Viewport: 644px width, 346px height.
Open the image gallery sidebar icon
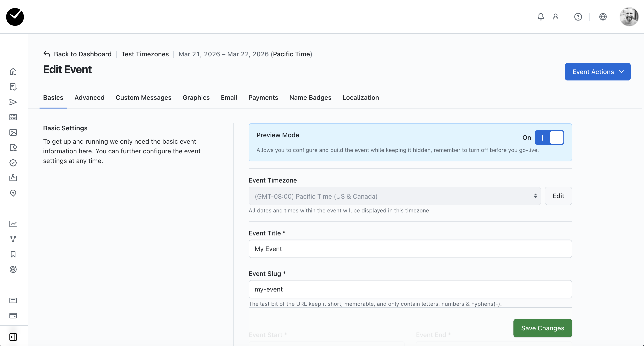coord(13,132)
